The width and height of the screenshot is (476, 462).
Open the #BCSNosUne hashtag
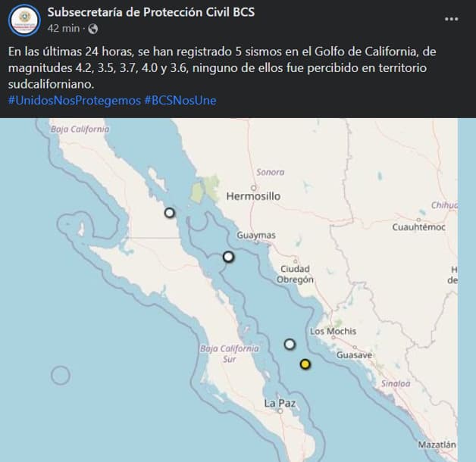pyautogui.click(x=180, y=101)
